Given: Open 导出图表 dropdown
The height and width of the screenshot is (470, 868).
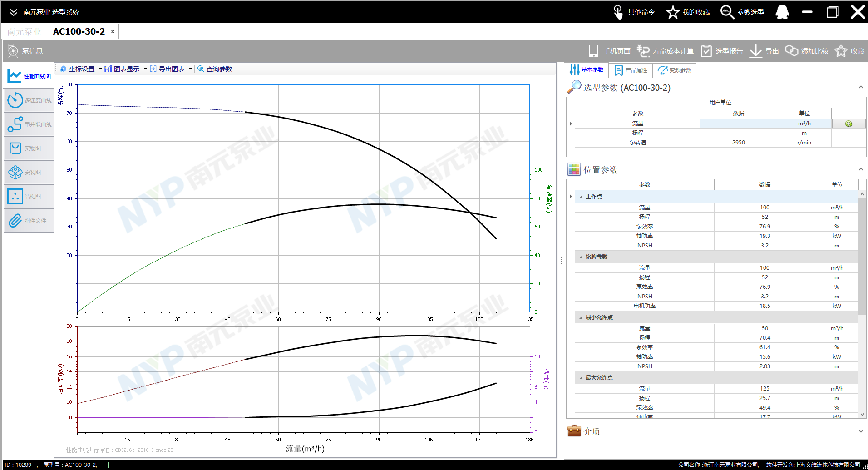Looking at the screenshot, I should [171, 69].
